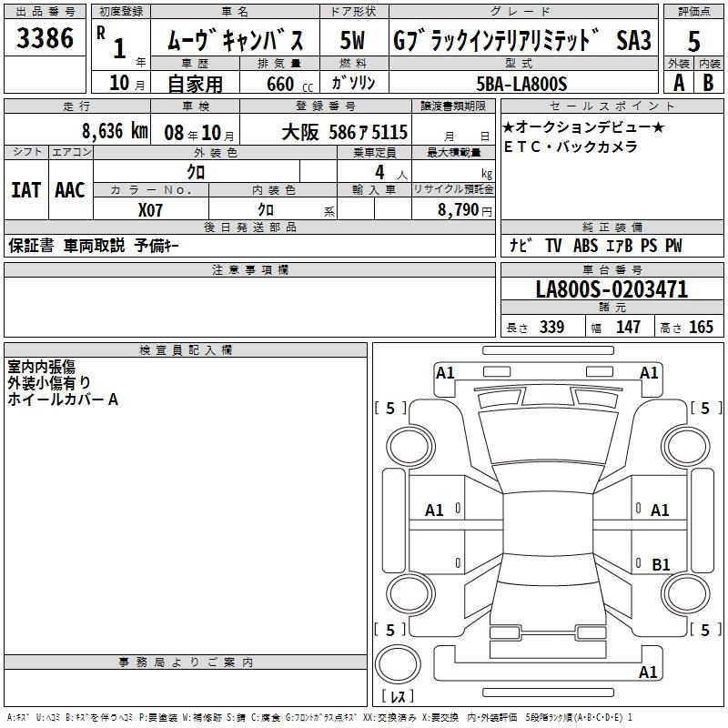Viewport: 728px width, 728px height.
Task: Click B1 damage mark on diagram
Action: (x=661, y=564)
